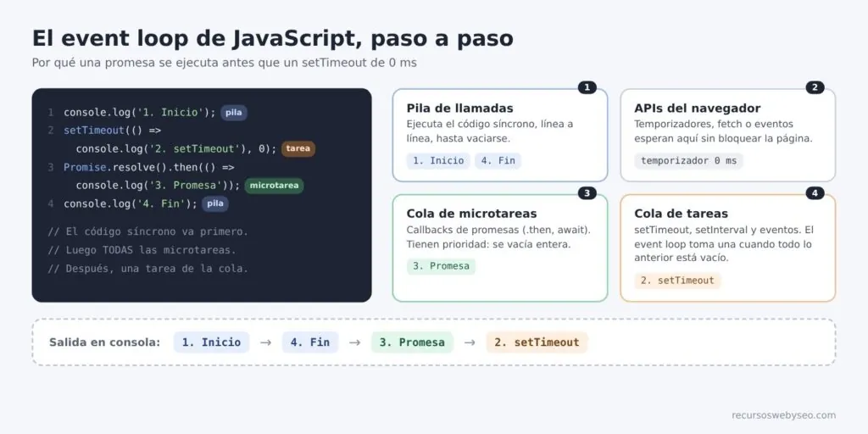This screenshot has height=434, width=868.
Task: Click '3. Promesa' chip in the Salida en consola row
Action: tap(413, 342)
